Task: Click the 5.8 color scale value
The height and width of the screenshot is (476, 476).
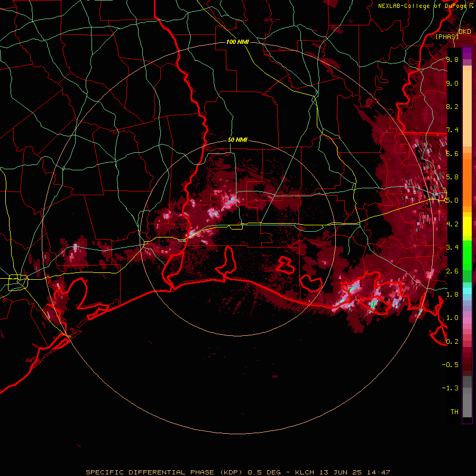Action: [x=452, y=177]
